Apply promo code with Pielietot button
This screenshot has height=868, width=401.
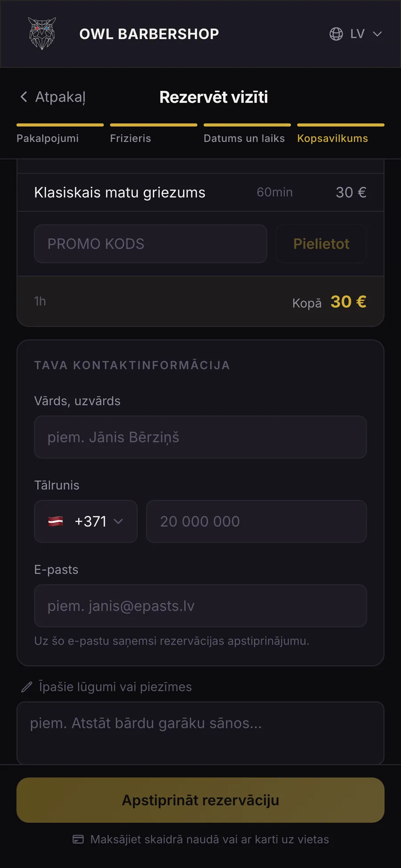click(321, 244)
